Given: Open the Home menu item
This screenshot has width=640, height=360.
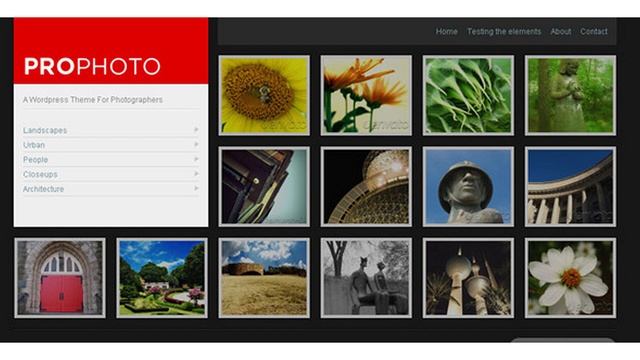Looking at the screenshot, I should click(446, 31).
